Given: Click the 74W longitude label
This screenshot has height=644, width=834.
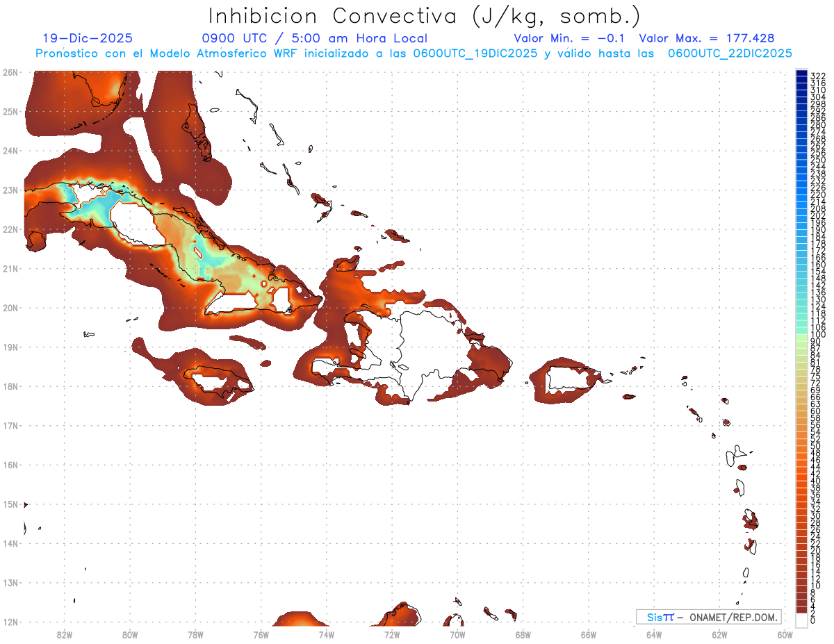Looking at the screenshot, I should pos(327,634).
